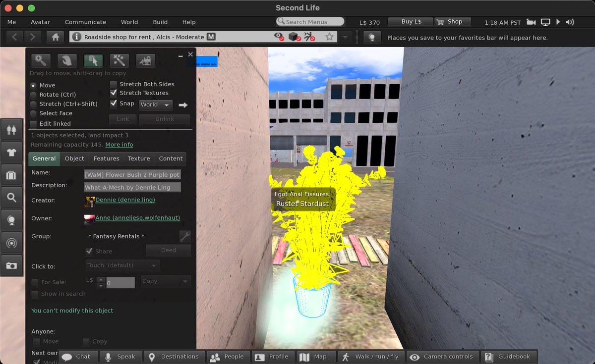Enable Stretch Both Sides checkbox

[114, 84]
